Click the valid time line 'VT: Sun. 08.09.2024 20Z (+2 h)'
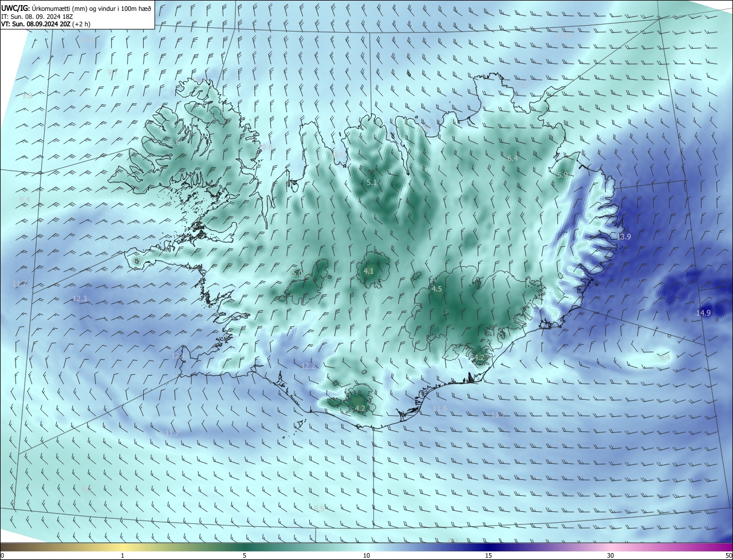 pos(46,24)
